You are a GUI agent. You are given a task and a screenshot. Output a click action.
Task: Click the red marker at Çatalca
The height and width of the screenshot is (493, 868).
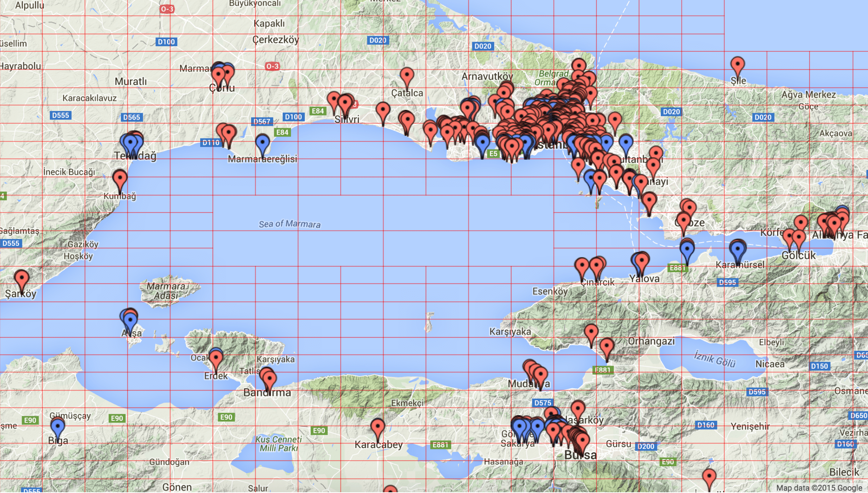[x=407, y=76]
